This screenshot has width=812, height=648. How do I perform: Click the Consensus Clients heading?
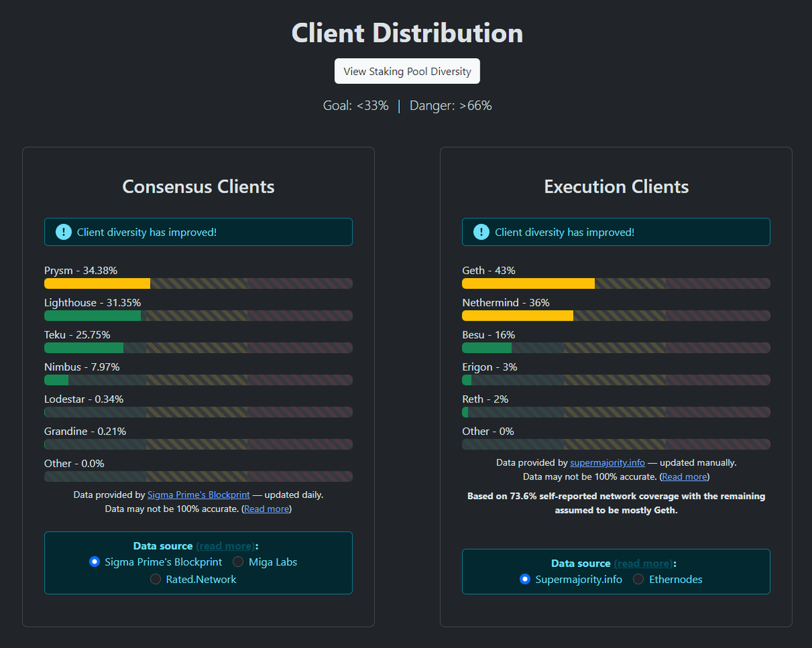(198, 187)
